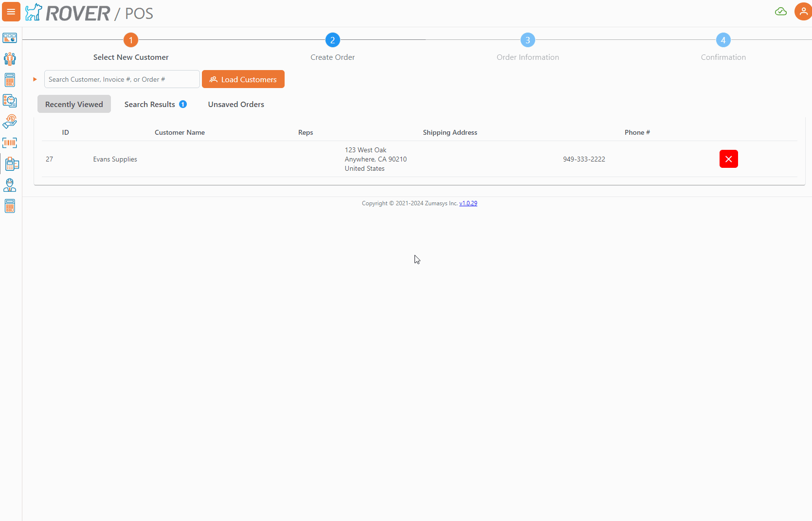Image resolution: width=812 pixels, height=521 pixels.
Task: Open the user profile avatar
Action: point(803,12)
